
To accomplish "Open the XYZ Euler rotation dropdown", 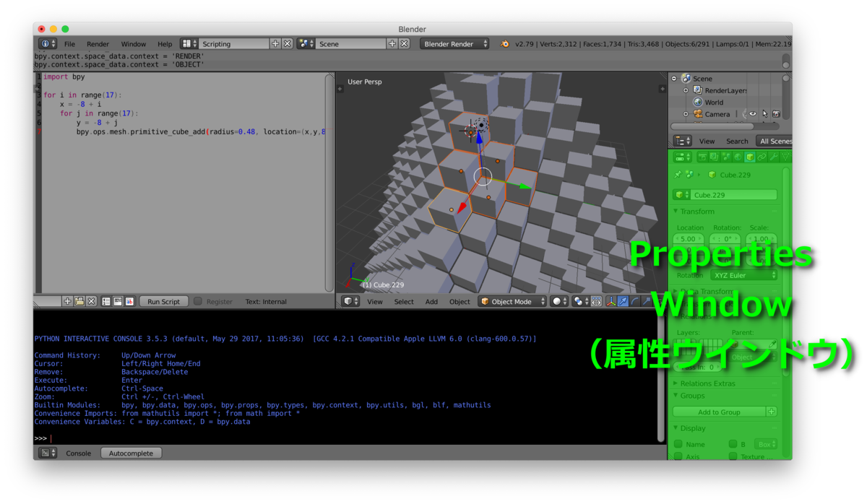I will click(744, 275).
